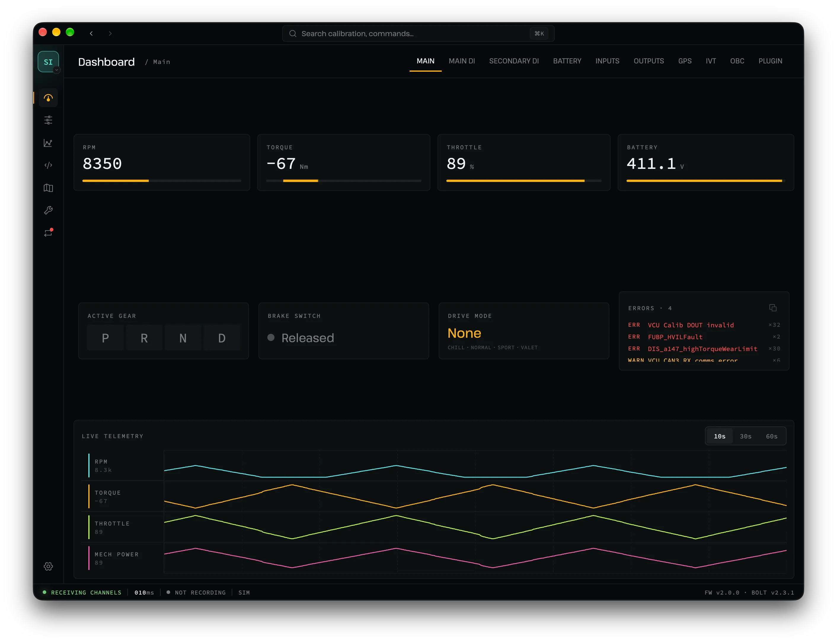Switch to the SECONDARY DI tab
This screenshot has height=644, width=837.
coord(514,61)
